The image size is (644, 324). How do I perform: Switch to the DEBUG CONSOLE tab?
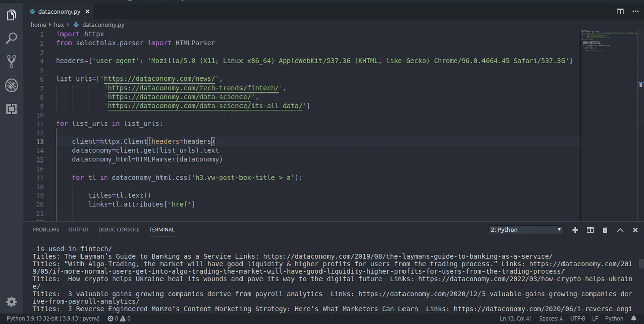(x=119, y=229)
